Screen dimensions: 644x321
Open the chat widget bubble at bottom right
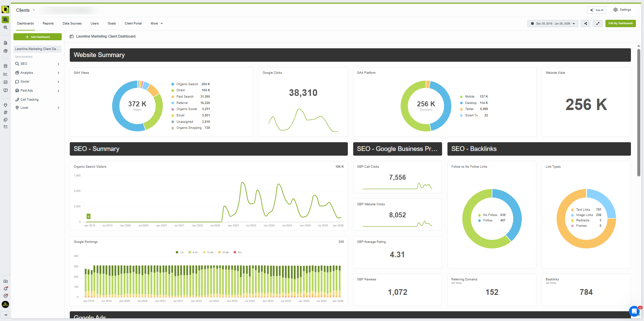pyautogui.click(x=634, y=311)
